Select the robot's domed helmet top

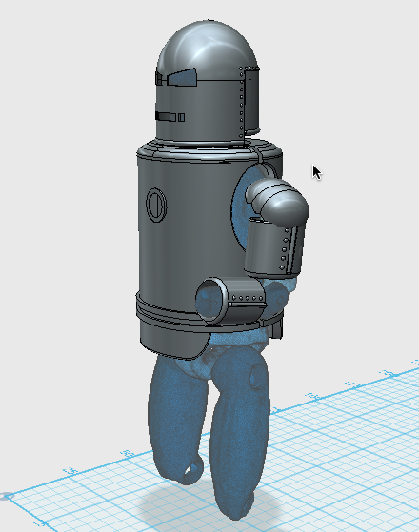[x=208, y=49]
